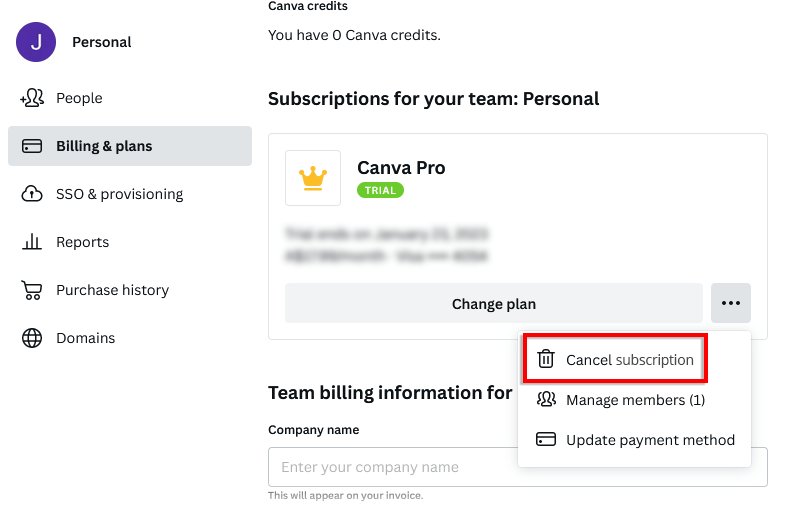Open the Purchase history page
The width and height of the screenshot is (789, 514).
(x=112, y=290)
